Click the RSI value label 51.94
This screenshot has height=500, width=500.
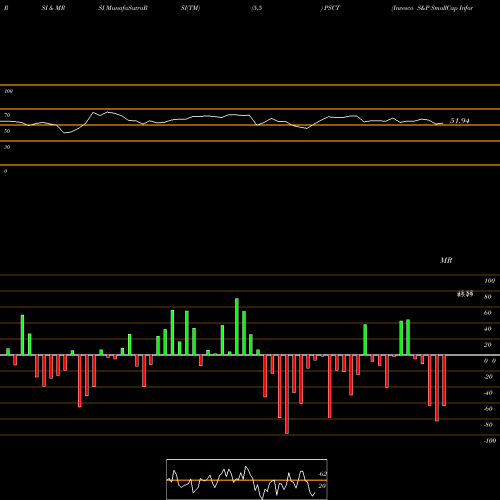click(x=460, y=121)
